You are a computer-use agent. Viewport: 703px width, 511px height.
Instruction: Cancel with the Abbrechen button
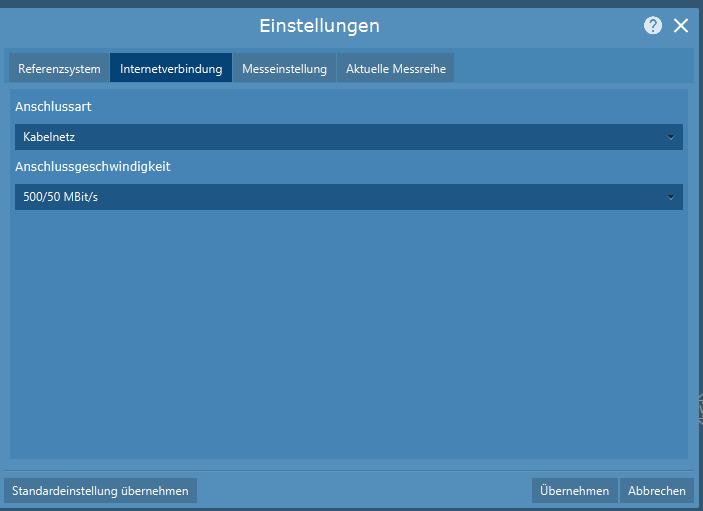657,491
